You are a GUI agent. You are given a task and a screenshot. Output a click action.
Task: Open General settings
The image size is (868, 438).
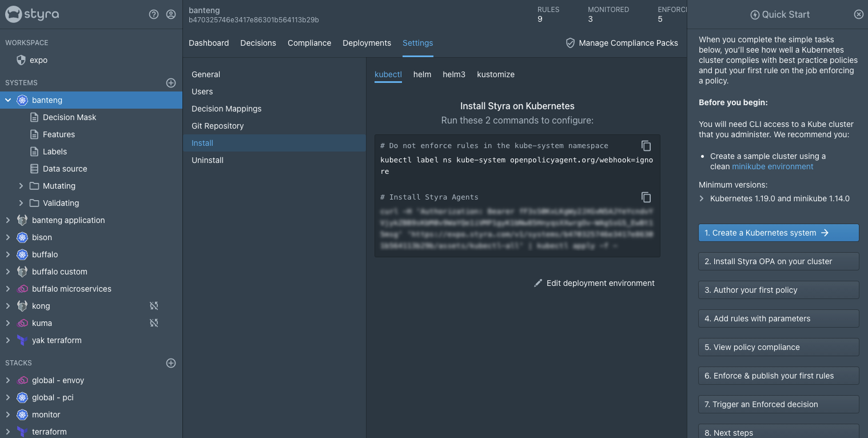tap(274, 74)
